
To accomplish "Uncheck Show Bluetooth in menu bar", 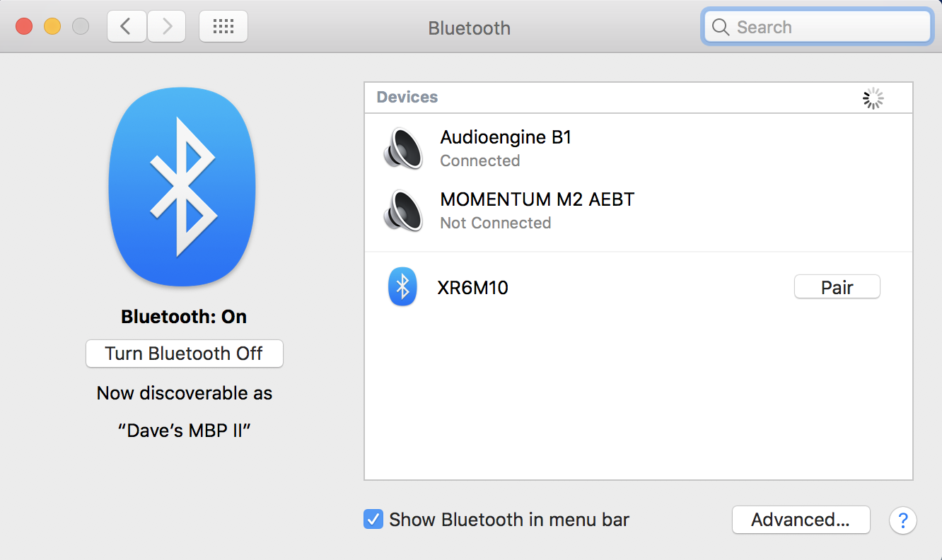I will pyautogui.click(x=373, y=520).
